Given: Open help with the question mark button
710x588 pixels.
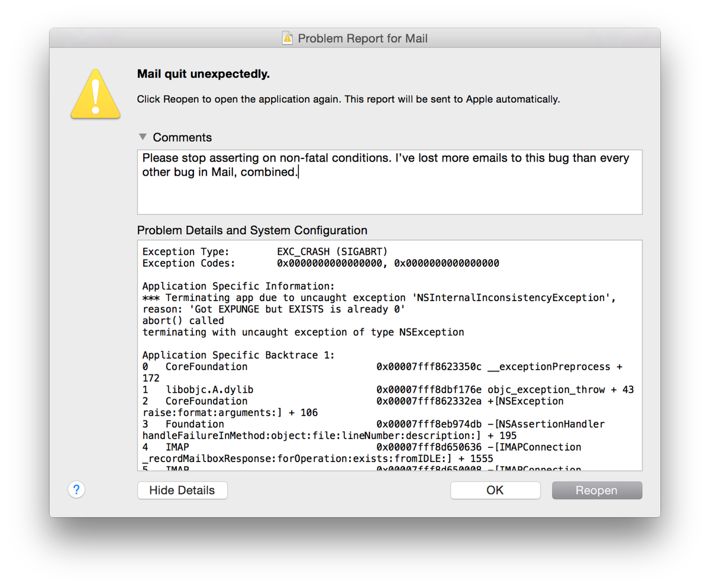Looking at the screenshot, I should tap(76, 490).
